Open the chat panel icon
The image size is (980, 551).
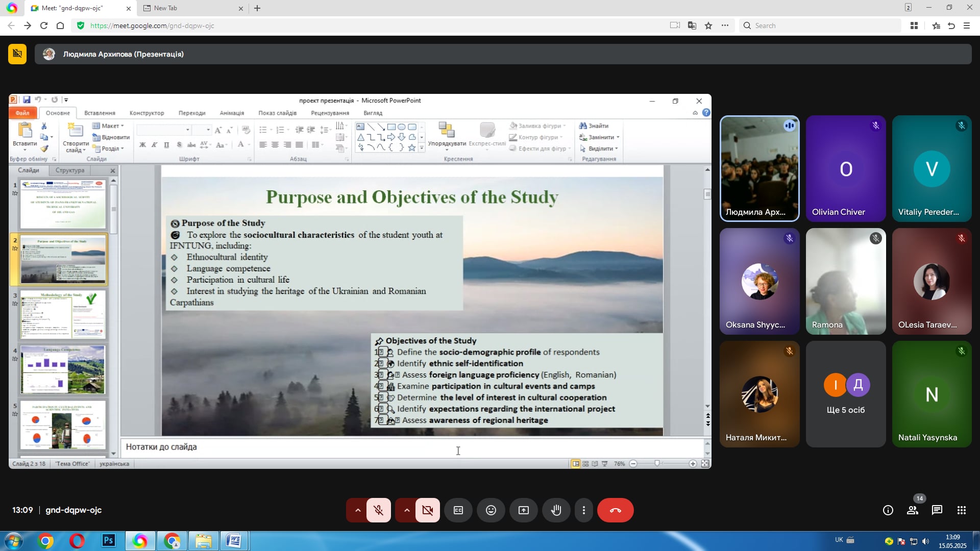tap(937, 510)
